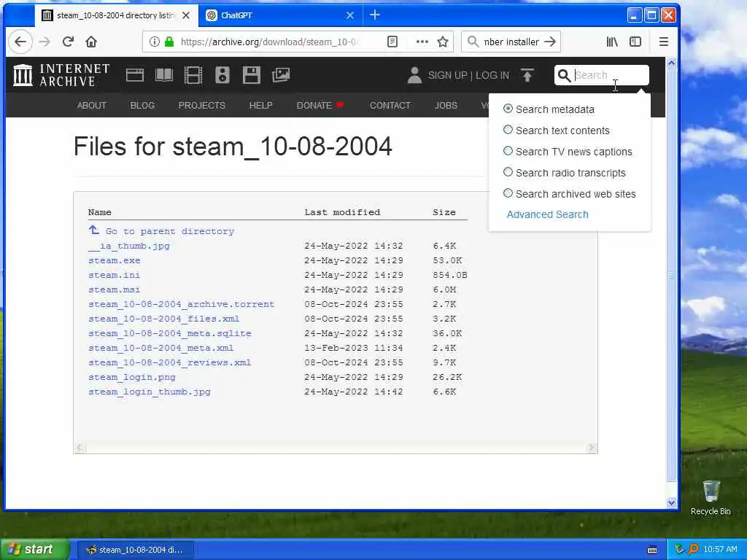Open __ia_thumb.jpg file link
This screenshot has width=747, height=560.
pos(128,246)
